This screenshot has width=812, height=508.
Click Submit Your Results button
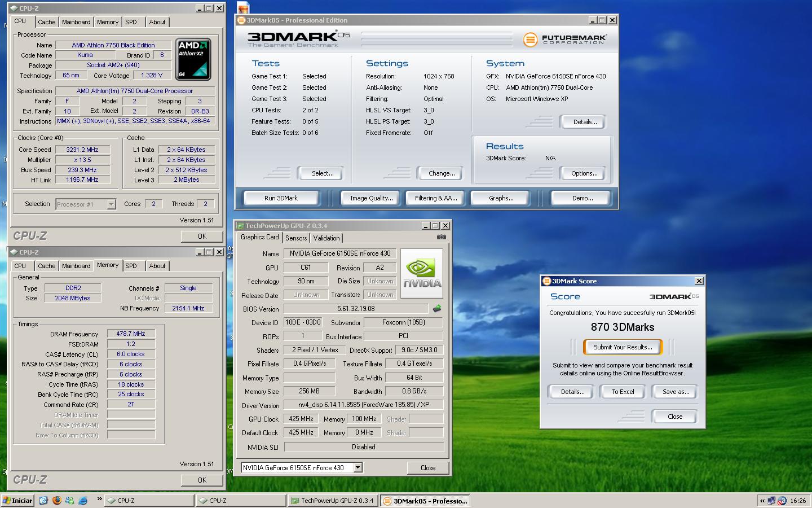pos(623,347)
